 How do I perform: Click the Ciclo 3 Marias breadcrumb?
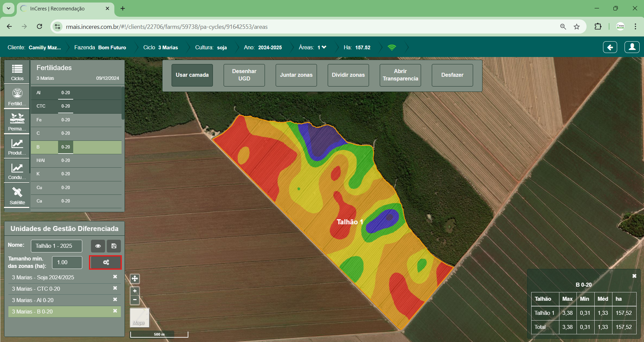[x=160, y=47]
